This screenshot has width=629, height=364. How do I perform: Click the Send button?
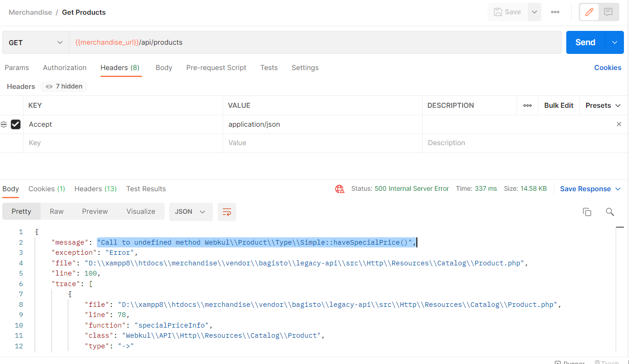point(585,42)
